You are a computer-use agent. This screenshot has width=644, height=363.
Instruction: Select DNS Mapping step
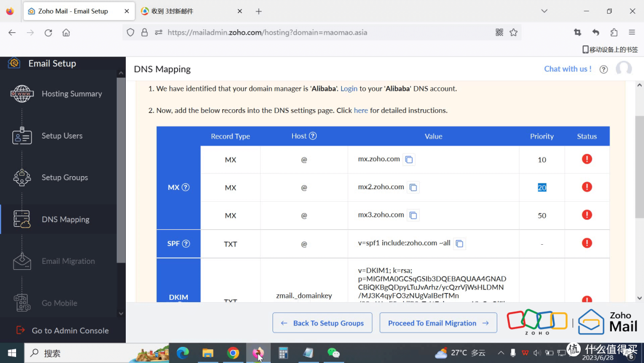(58, 220)
